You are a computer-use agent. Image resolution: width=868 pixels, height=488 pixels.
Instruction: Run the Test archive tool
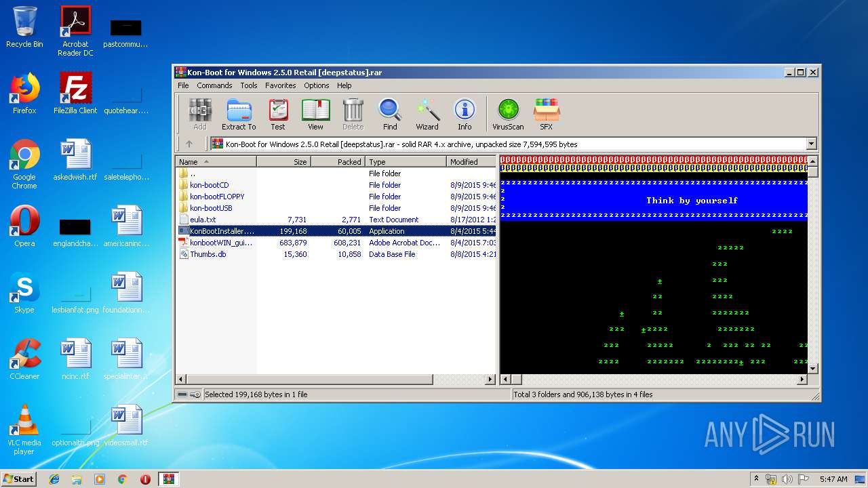(278, 114)
